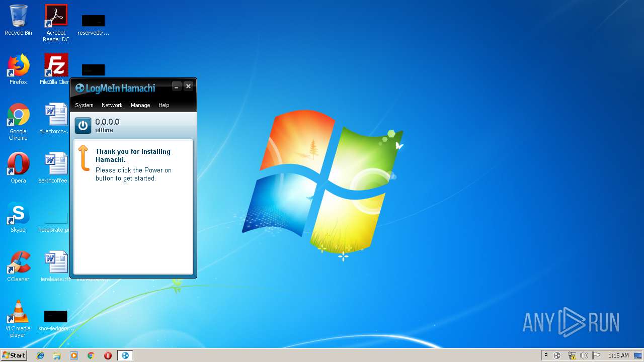Open the volume control tray icon
Screen dimensions: 644x362
coord(584,355)
